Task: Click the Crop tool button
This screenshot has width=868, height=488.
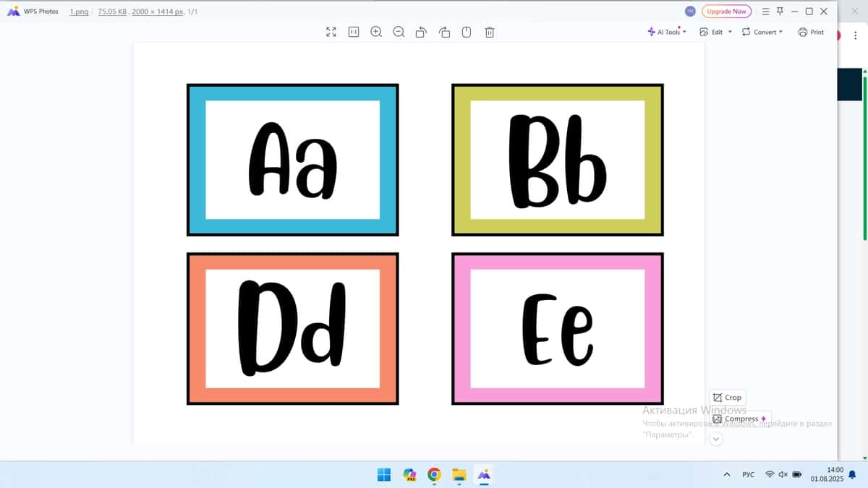Action: click(727, 397)
